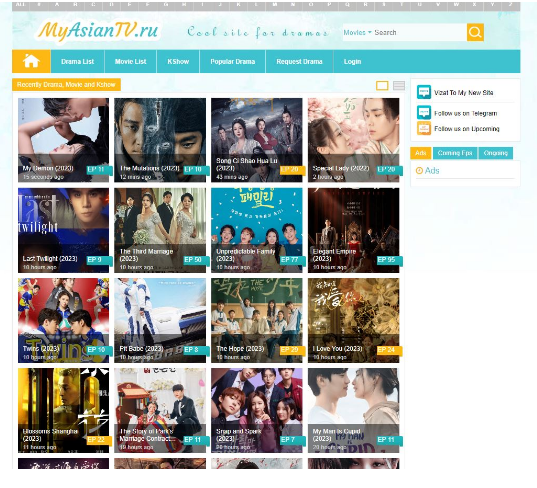Click EP 9 badge on Last Twilight
The image size is (537, 488).
pos(99,260)
